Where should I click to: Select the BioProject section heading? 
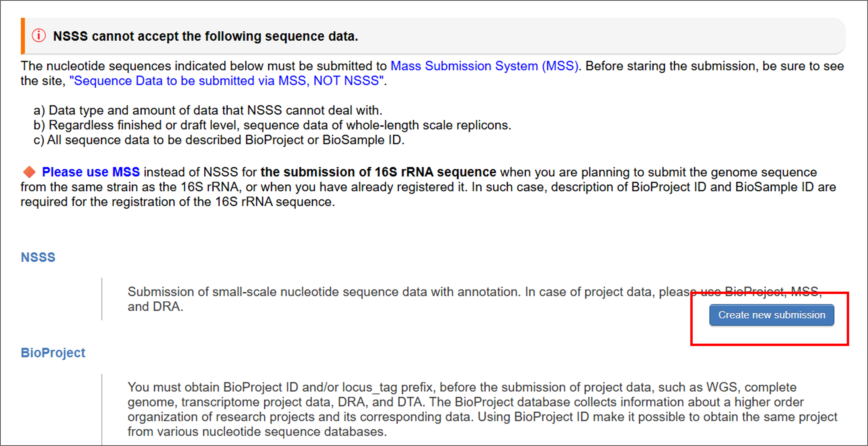tap(53, 353)
